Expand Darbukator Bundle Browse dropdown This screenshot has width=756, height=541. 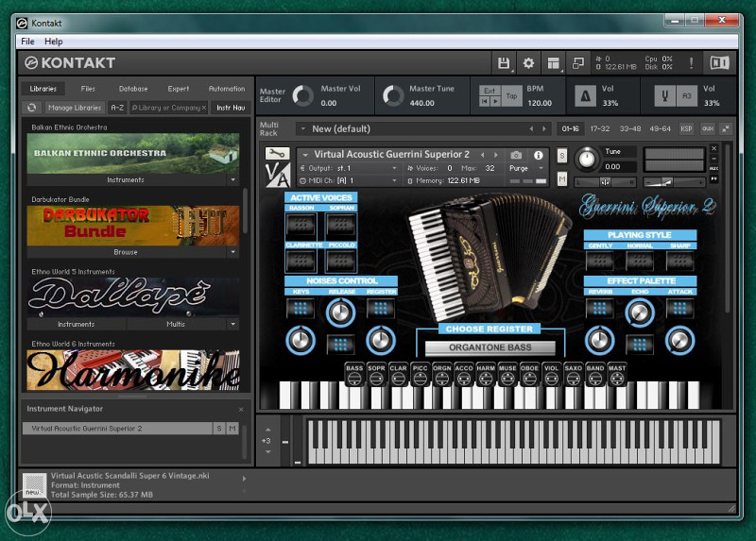click(x=233, y=252)
